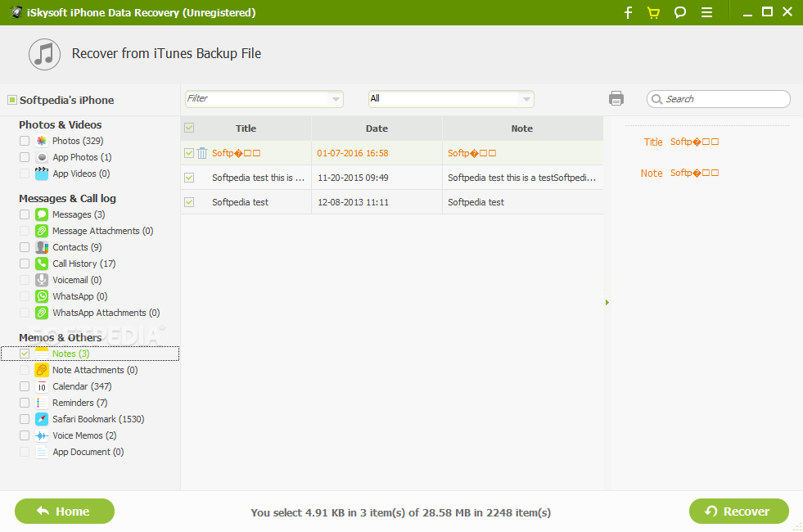Screen dimensions: 803x532
Task: Select the Note Attachments (0) label
Action: 95,370
